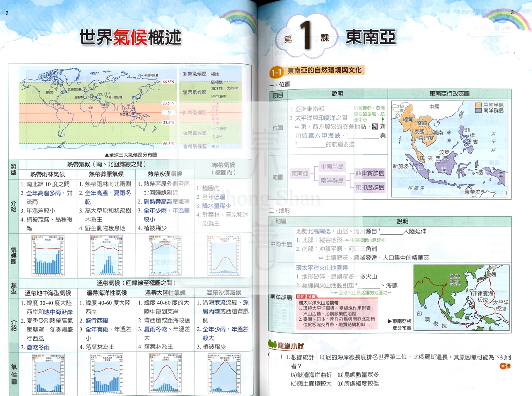This screenshot has width=532, height=396.
Task: Click the 66.5°N latitude label
Action: 168,82
